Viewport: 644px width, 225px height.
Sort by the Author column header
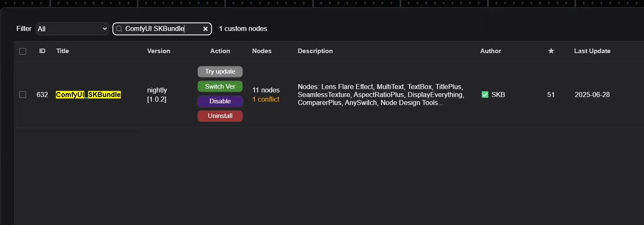click(490, 51)
